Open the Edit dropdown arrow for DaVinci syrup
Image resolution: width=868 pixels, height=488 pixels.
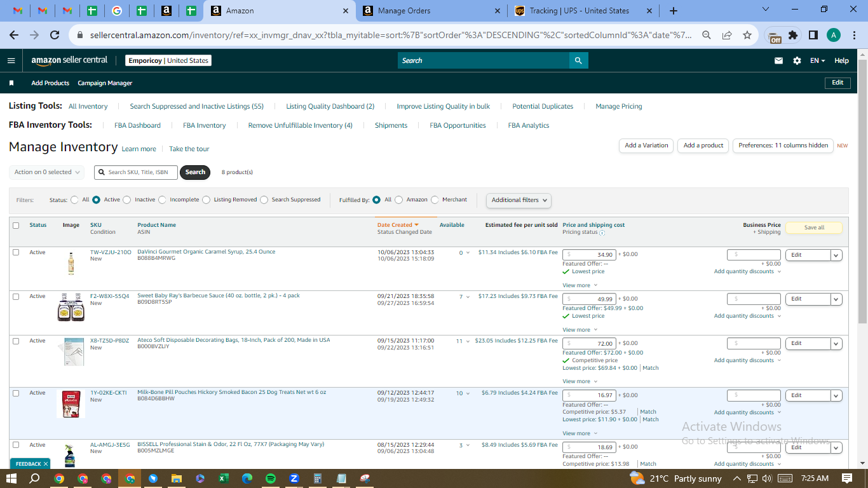[836, 255]
